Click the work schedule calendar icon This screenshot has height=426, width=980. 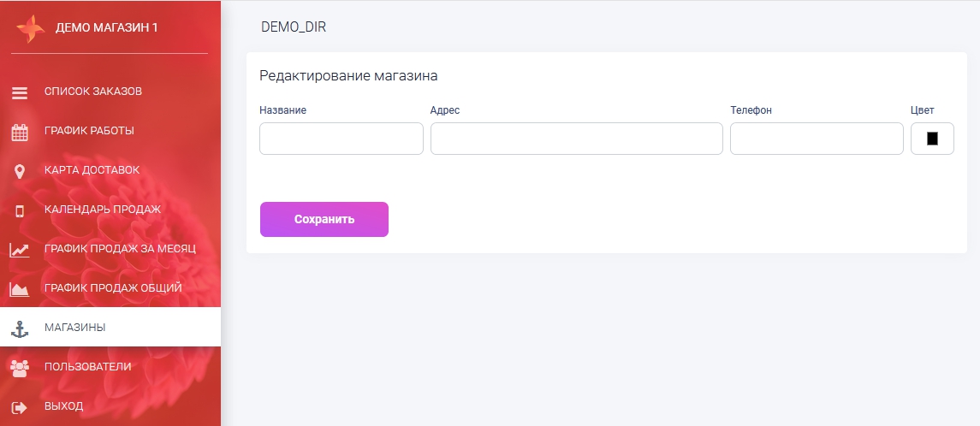coord(20,132)
